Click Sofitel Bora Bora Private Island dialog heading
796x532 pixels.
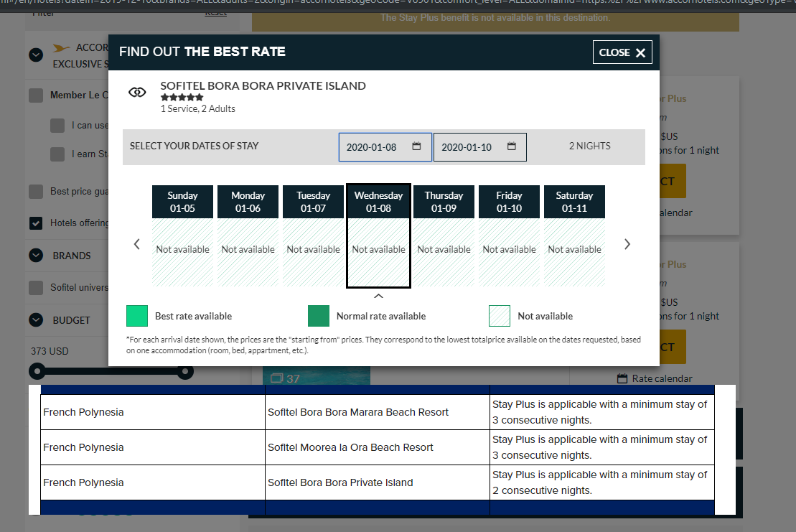coord(263,85)
